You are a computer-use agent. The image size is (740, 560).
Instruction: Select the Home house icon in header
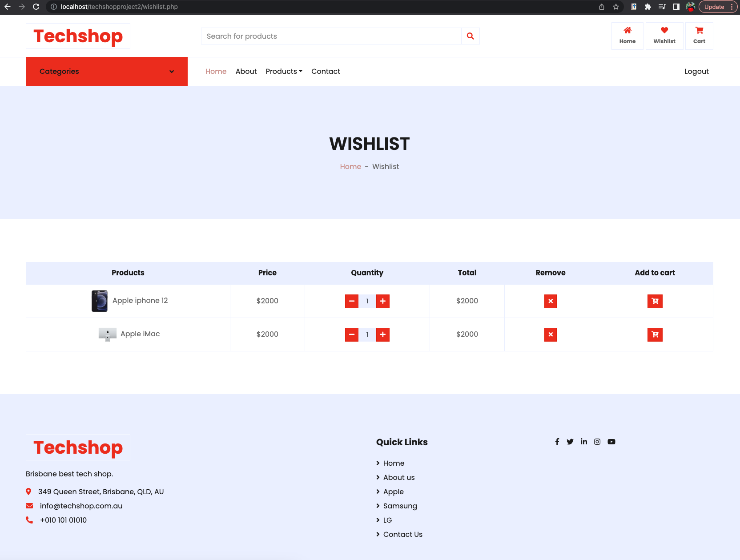pos(627,35)
